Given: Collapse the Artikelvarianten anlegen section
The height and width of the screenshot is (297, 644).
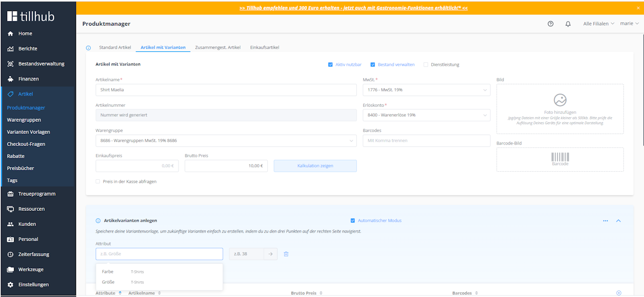Looking at the screenshot, I should pyautogui.click(x=619, y=220).
